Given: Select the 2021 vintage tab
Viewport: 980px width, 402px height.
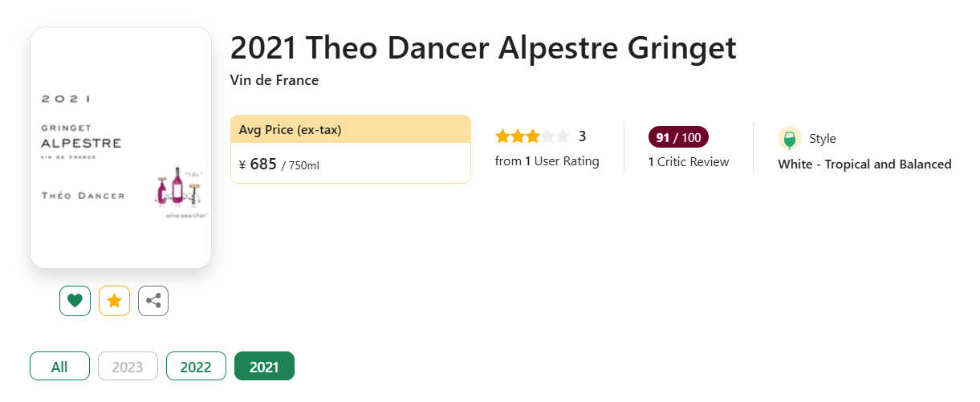Looking at the screenshot, I should pos(264,367).
